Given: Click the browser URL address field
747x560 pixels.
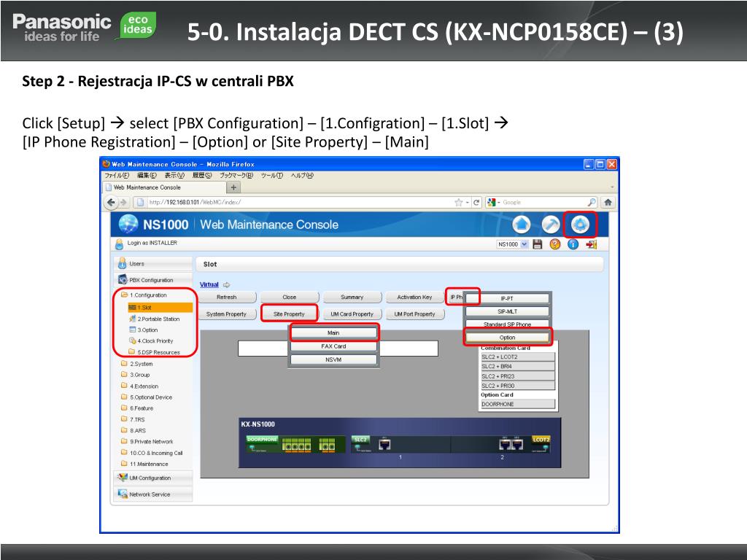Looking at the screenshot, I should (300, 203).
